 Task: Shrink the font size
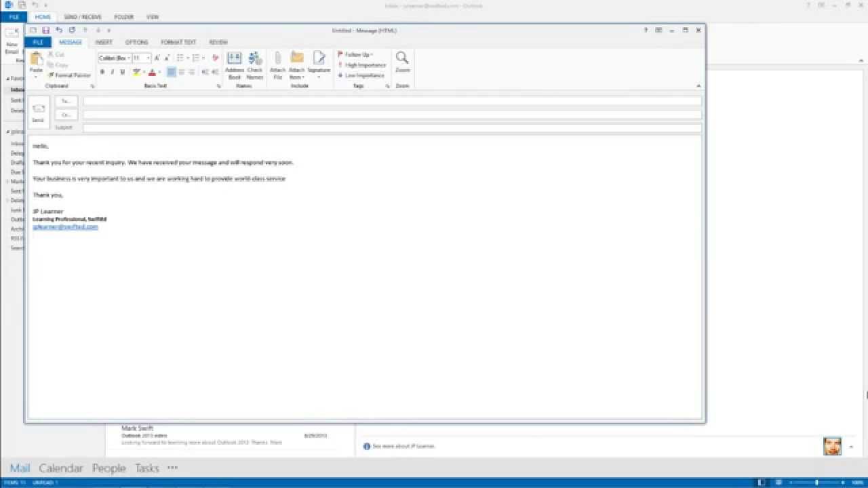166,58
